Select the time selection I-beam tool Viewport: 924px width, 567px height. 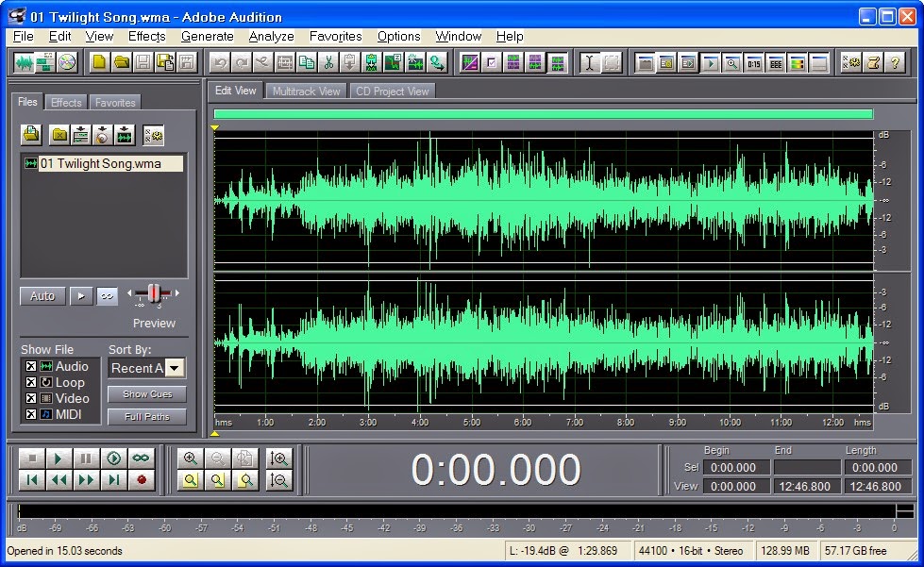pos(589,62)
